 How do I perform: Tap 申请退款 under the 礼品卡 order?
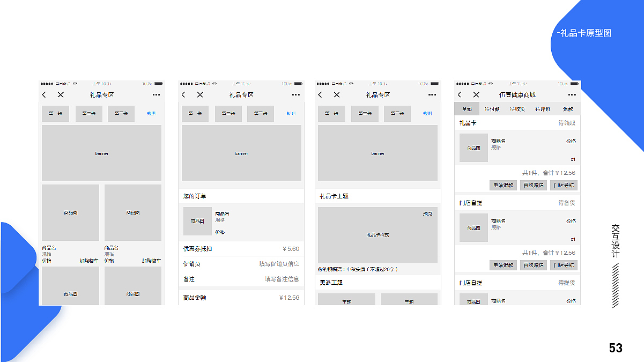tap(503, 185)
